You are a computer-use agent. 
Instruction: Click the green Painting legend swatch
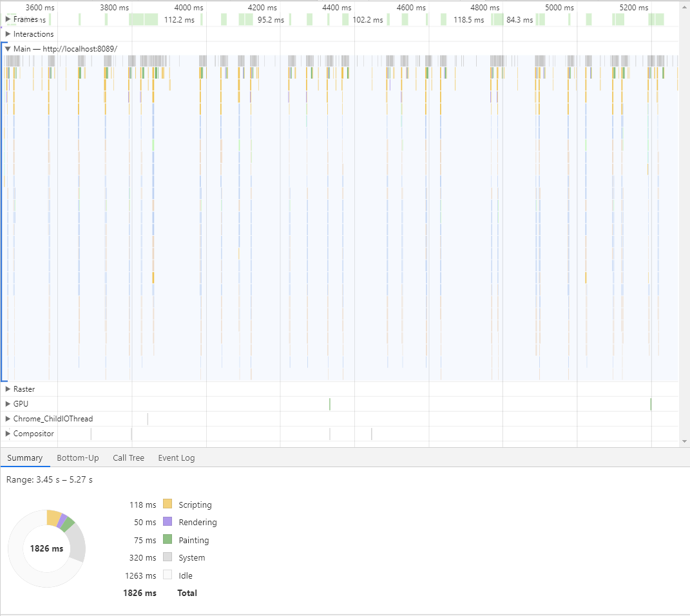(168, 540)
